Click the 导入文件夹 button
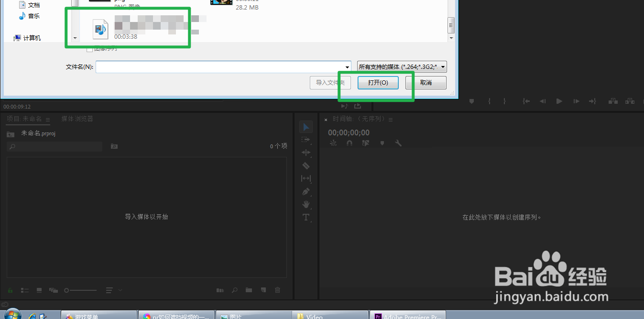Image resolution: width=644 pixels, height=319 pixels. pyautogui.click(x=330, y=83)
